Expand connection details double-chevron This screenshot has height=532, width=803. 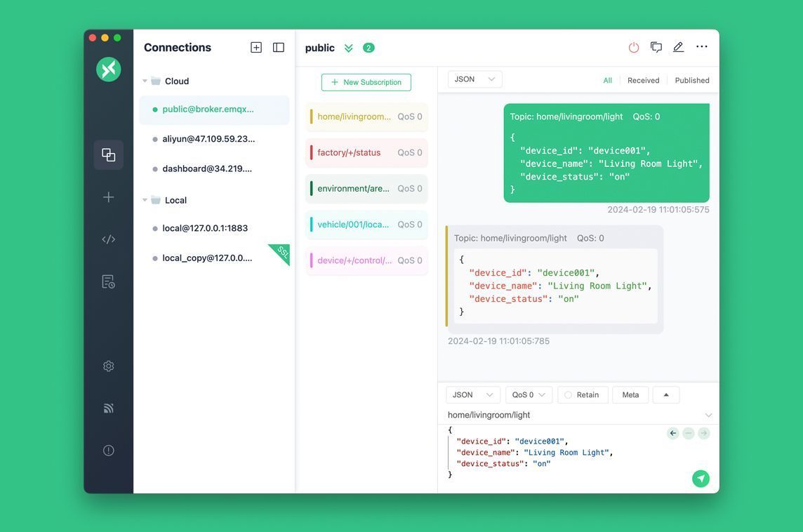[x=349, y=48]
